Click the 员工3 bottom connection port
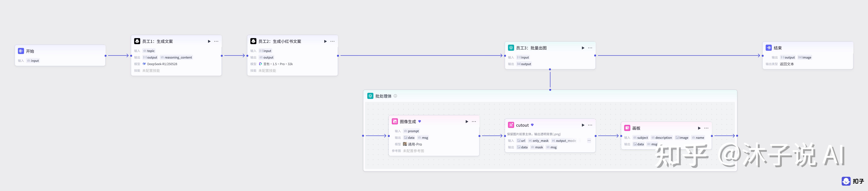868x191 pixels. click(x=550, y=69)
